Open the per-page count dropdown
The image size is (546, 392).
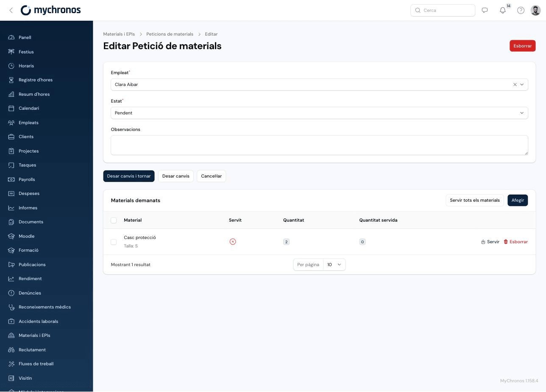pos(334,264)
